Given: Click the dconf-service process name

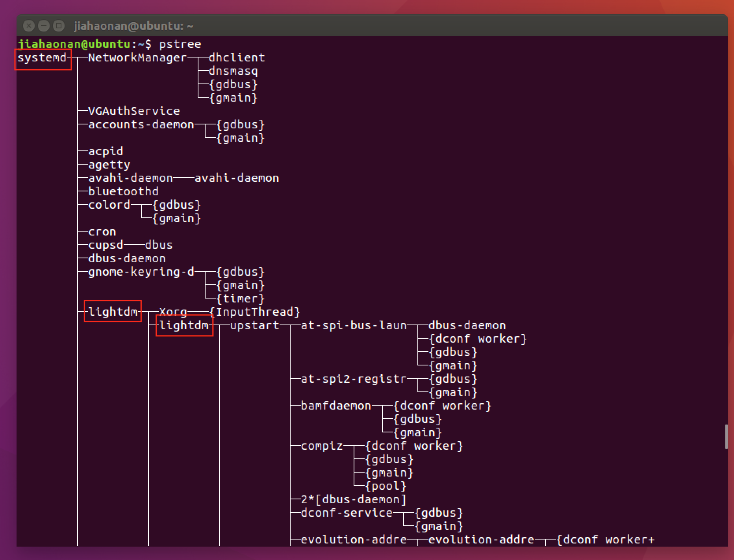Looking at the screenshot, I should pos(347,513).
